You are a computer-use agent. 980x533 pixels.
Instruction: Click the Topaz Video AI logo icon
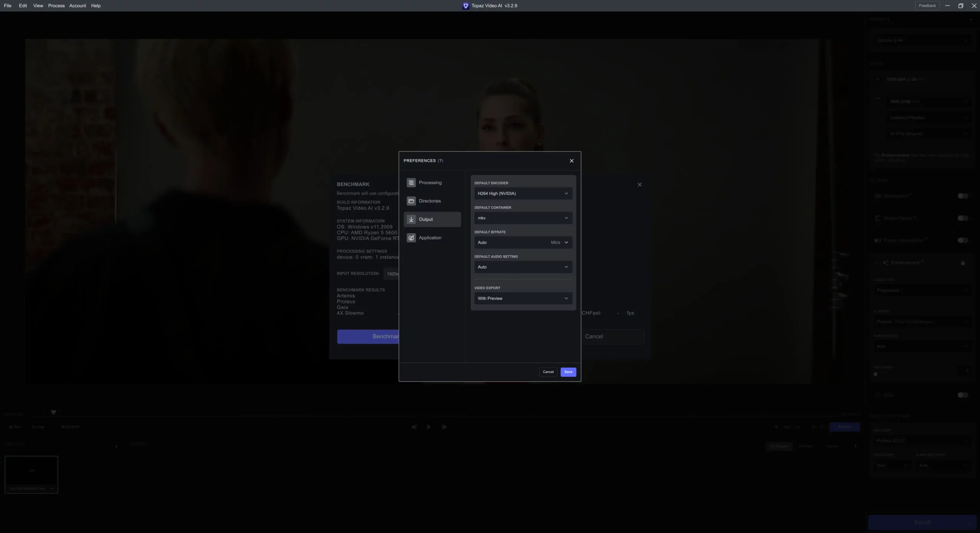pyautogui.click(x=465, y=6)
